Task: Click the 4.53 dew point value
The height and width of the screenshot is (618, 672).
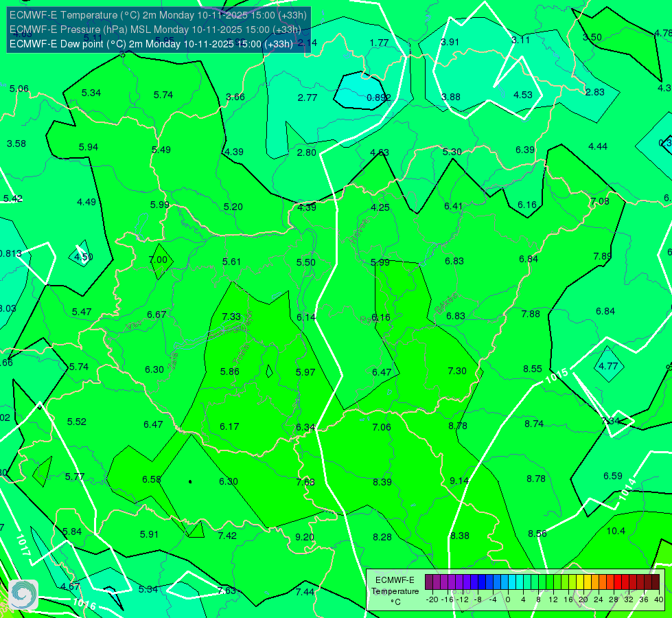Action: pyautogui.click(x=523, y=95)
